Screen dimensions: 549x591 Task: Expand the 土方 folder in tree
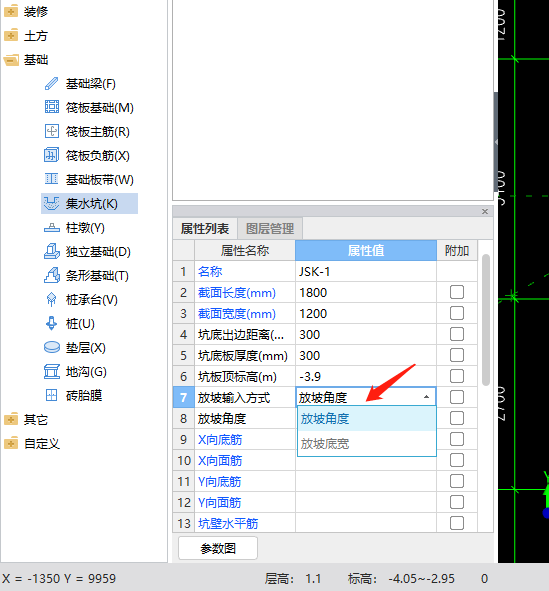(11, 36)
